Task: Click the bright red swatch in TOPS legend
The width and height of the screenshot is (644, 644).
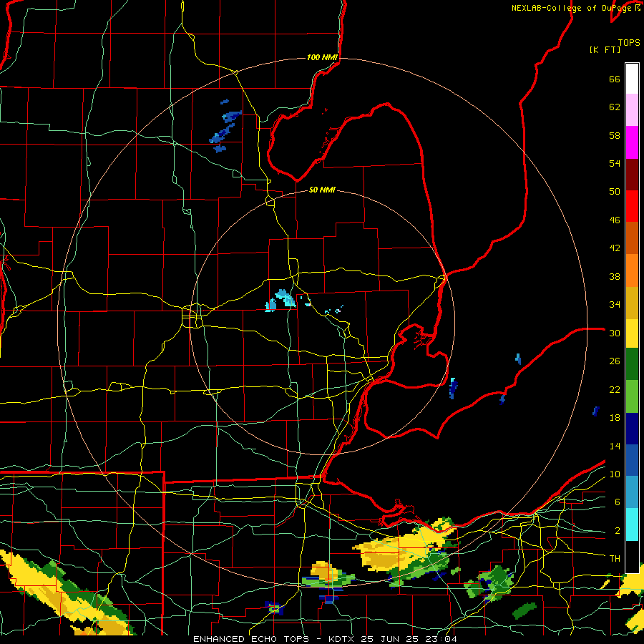Action: [632, 206]
